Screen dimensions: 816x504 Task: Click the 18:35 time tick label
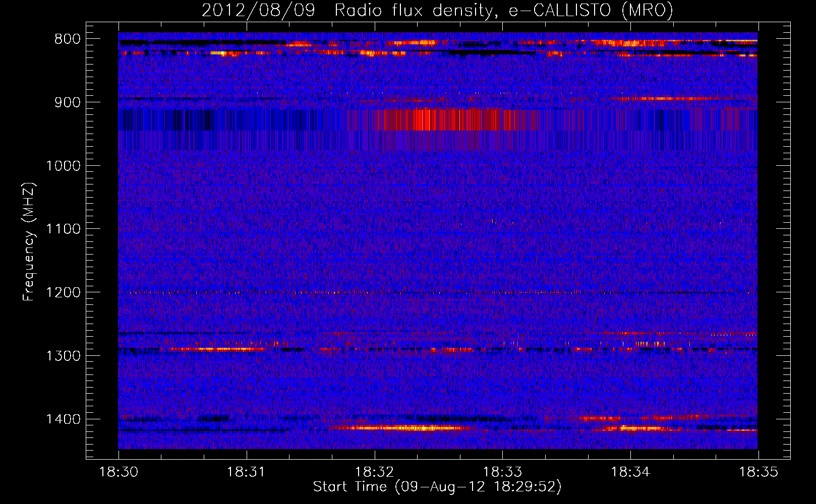pyautogui.click(x=759, y=472)
